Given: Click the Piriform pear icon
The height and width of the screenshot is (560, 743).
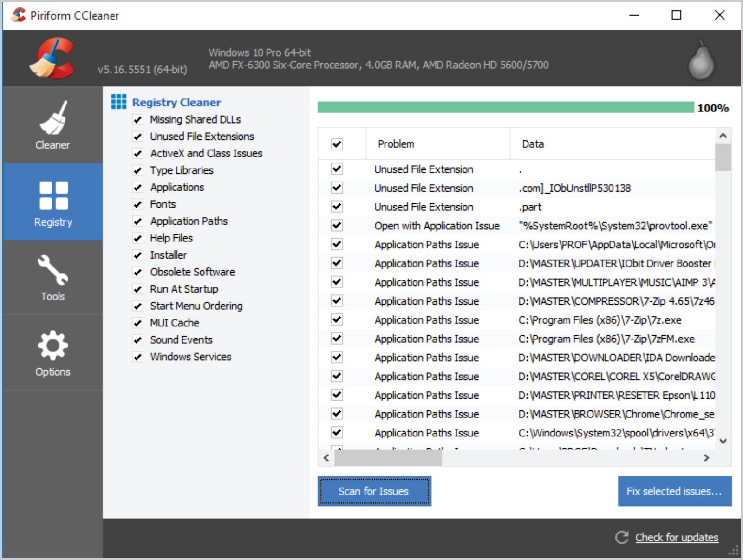Looking at the screenshot, I should pyautogui.click(x=700, y=61).
